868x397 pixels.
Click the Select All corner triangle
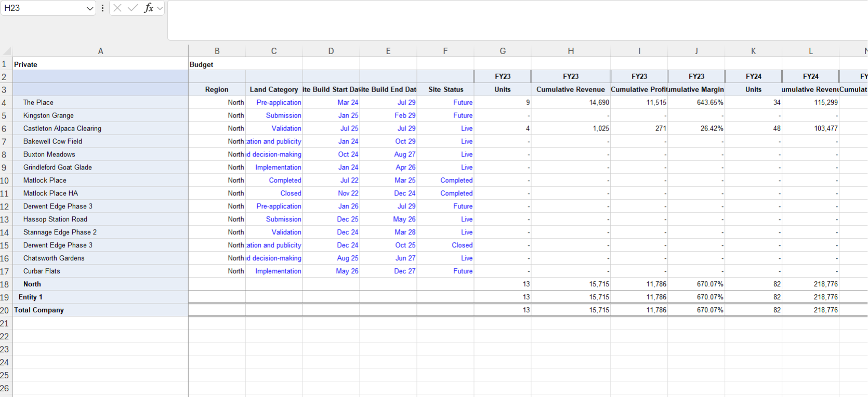tap(7, 51)
